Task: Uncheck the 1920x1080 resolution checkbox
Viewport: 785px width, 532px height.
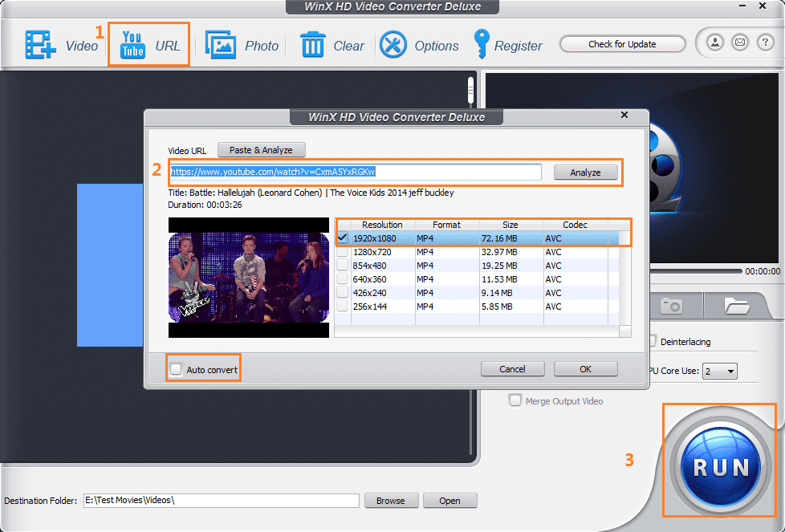Action: click(x=343, y=238)
